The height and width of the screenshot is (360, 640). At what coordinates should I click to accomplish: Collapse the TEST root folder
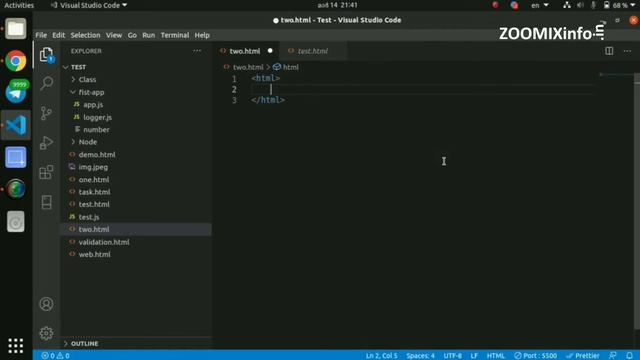[x=78, y=67]
